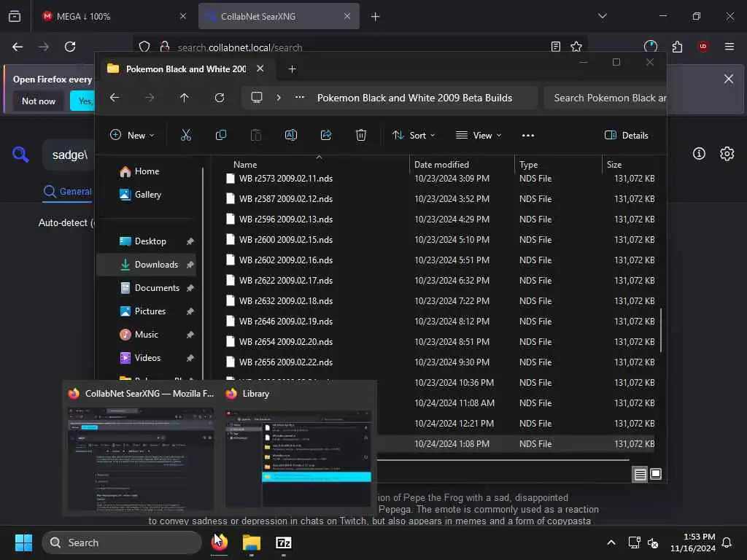Viewport: 747px width, 560px height.
Task: Dismiss the Firefox notification bar with X
Action: [x=729, y=79]
